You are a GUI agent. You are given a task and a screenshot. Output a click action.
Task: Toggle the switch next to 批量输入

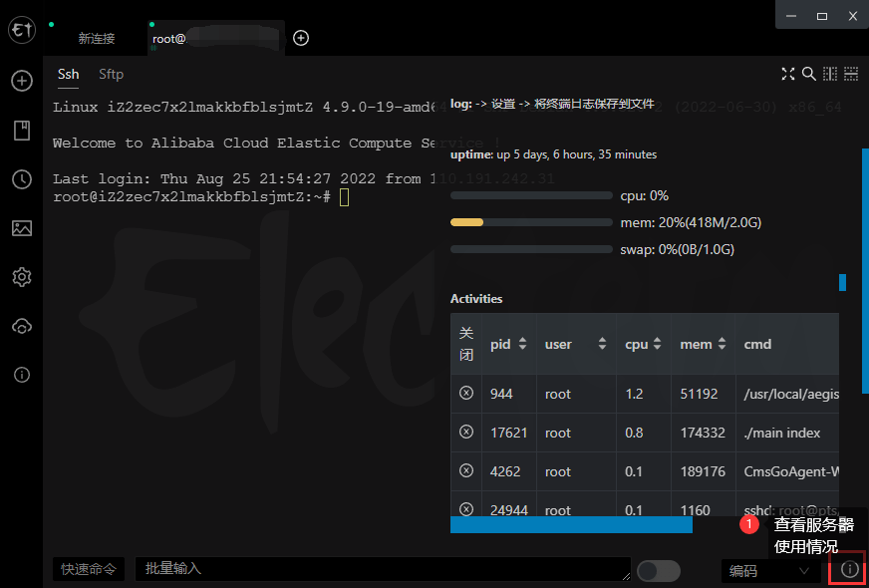pos(659,571)
